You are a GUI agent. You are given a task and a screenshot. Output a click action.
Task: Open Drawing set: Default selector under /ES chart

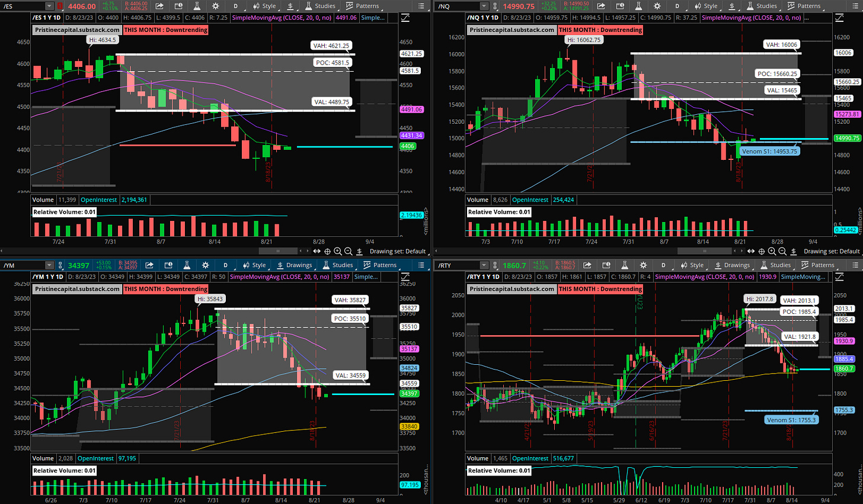coord(398,251)
